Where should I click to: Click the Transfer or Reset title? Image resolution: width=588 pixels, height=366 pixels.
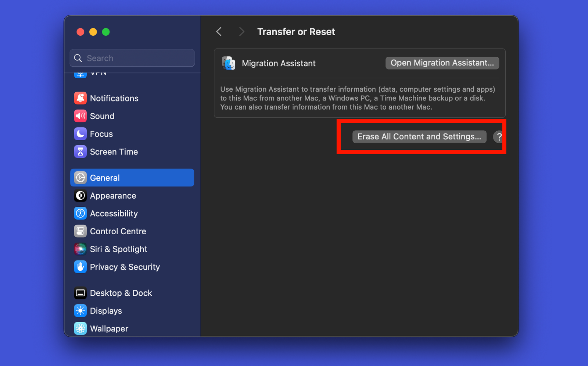[x=296, y=32]
